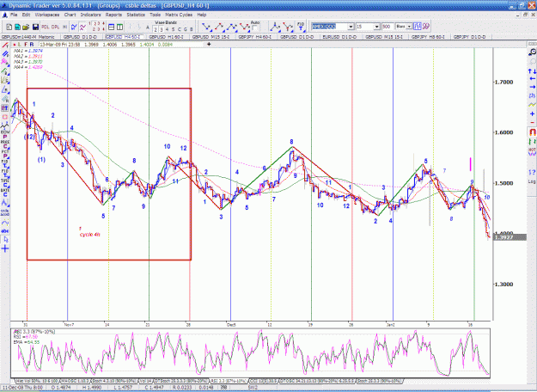Click the first down-swing pattern icon
Viewport: 537px width, 392px height.
pyautogui.click(x=206, y=27)
